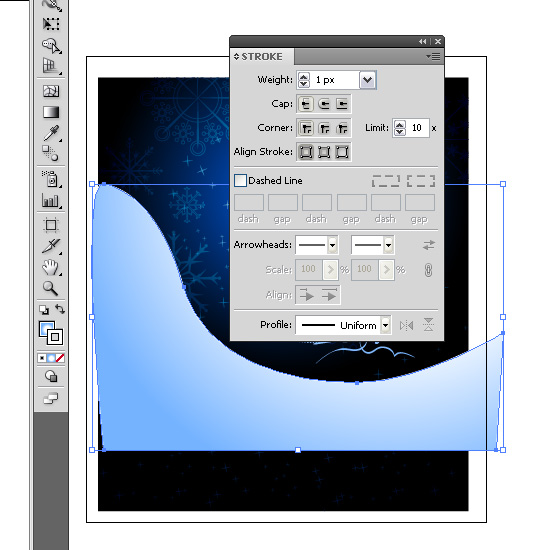The image size is (550, 550).
Task: Select the Column Graph tool
Action: pos(51,200)
